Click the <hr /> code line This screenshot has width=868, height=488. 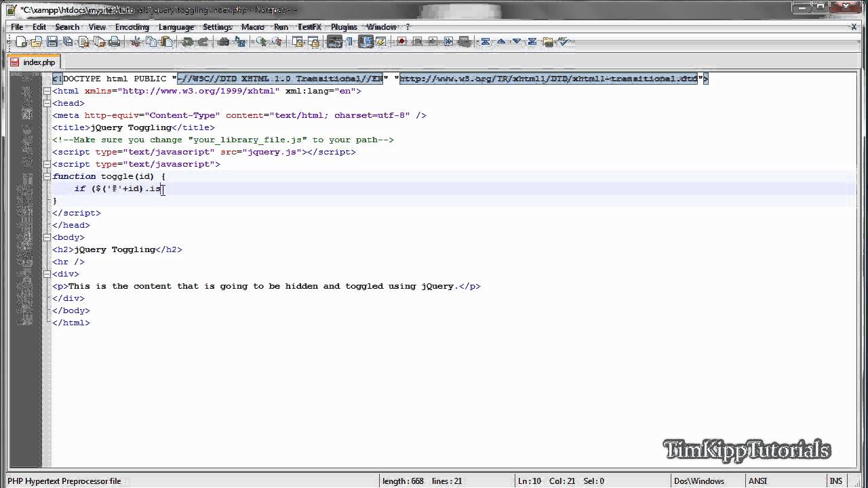click(x=68, y=262)
